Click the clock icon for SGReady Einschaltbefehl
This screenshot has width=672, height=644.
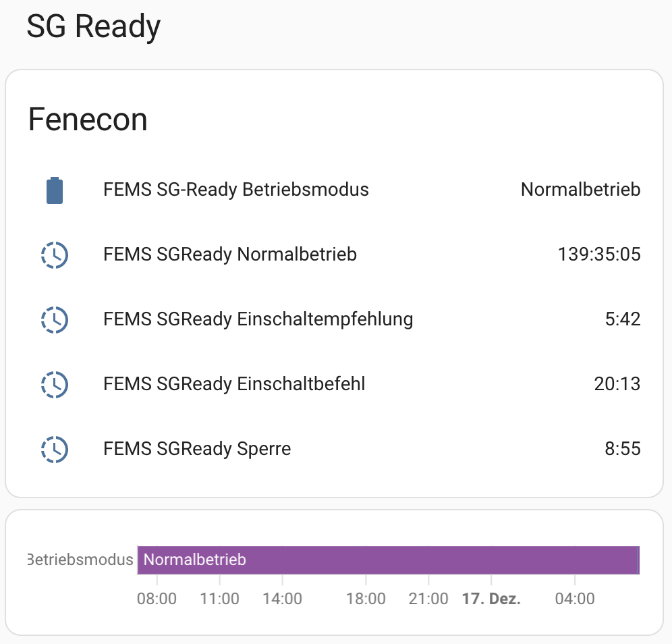coord(55,384)
